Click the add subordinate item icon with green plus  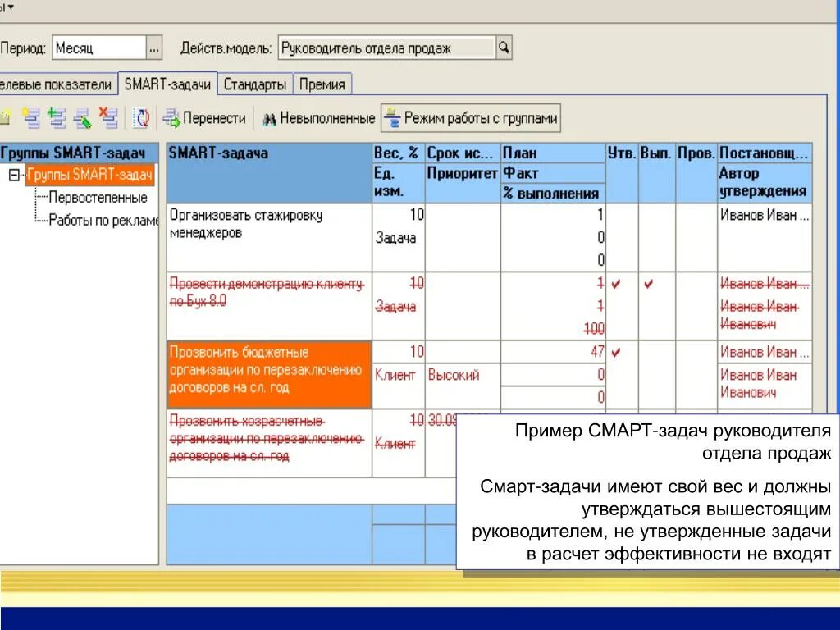click(x=57, y=117)
